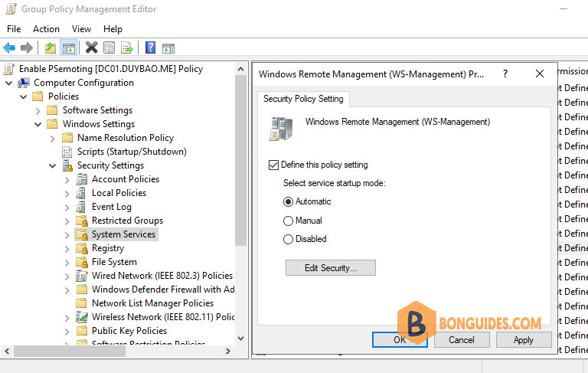Select the Manual startup mode
Screen dimensions: 588x373
288,221
